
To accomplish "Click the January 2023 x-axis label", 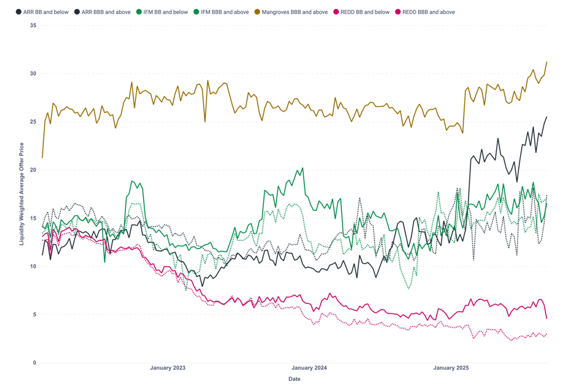I will point(168,368).
